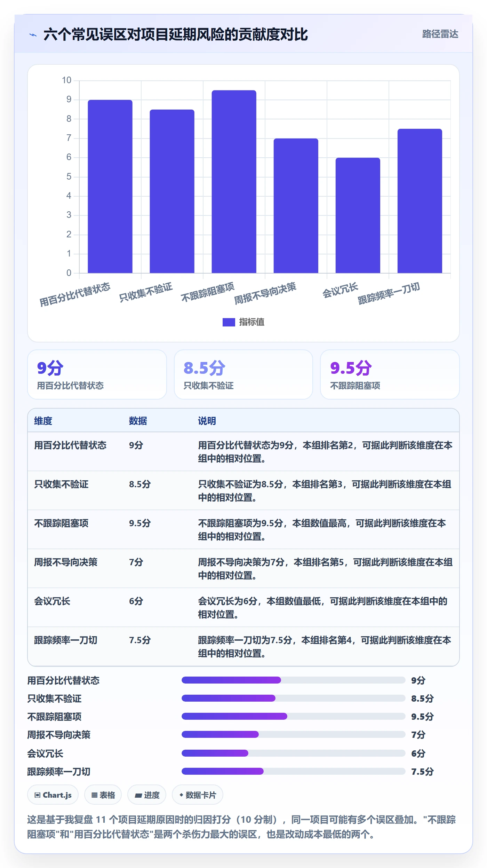Select the title "六个常见误区对项目延期风险的贡献度对比"

176,34
